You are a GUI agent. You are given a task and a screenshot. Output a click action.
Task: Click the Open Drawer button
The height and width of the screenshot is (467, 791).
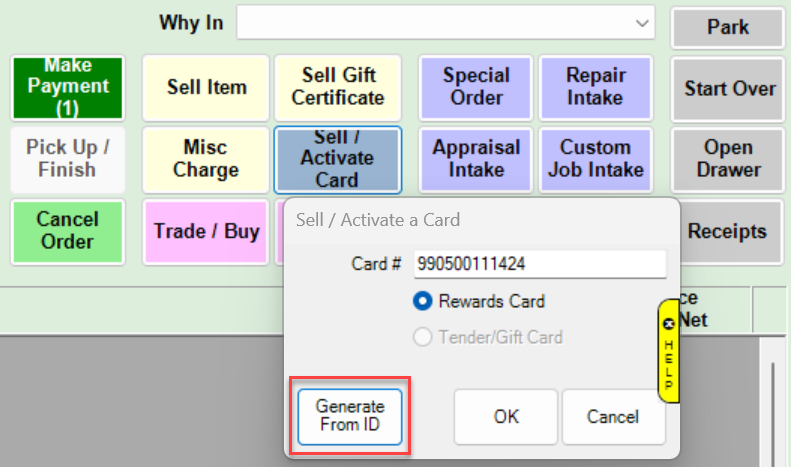[729, 159]
